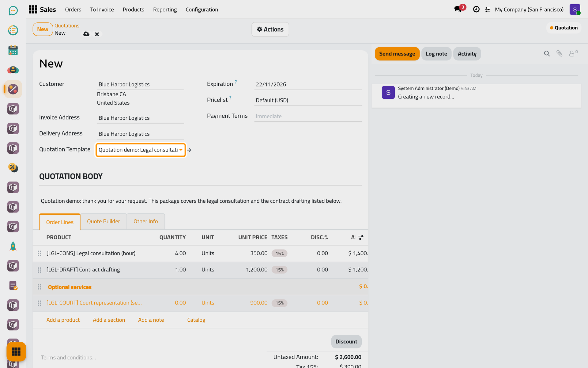Open the Quotation Template dropdown
588x368 pixels.
141,150
